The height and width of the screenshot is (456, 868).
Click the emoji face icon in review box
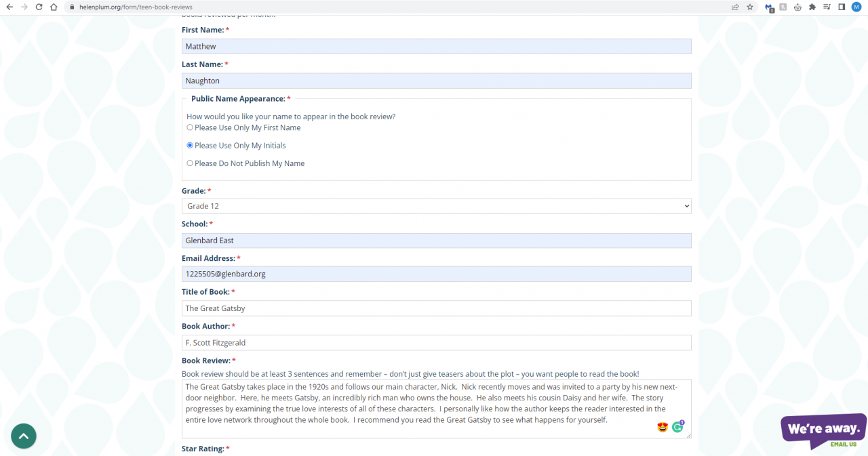663,427
